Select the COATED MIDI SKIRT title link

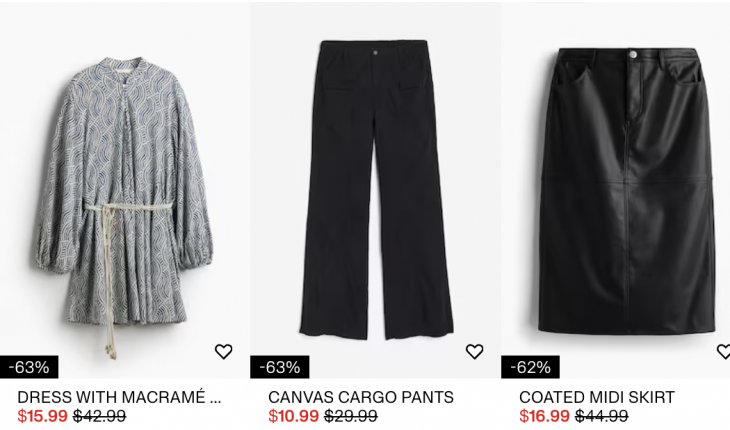tap(597, 397)
